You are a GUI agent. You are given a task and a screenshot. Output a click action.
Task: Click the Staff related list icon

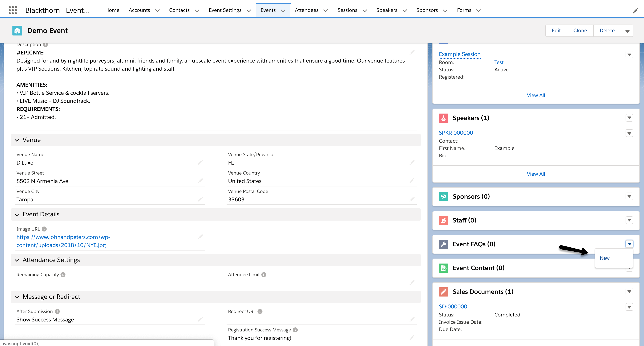click(x=443, y=220)
